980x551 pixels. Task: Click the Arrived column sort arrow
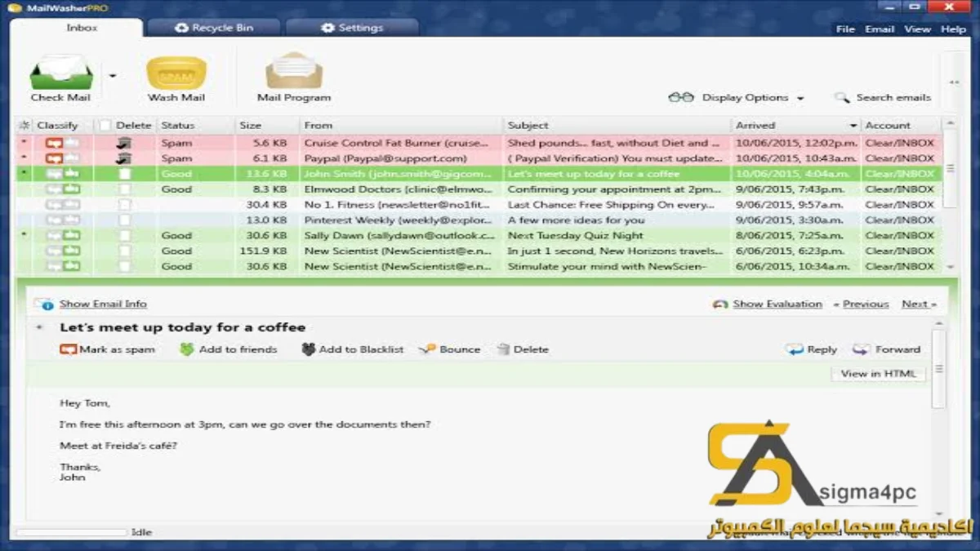pyautogui.click(x=853, y=126)
